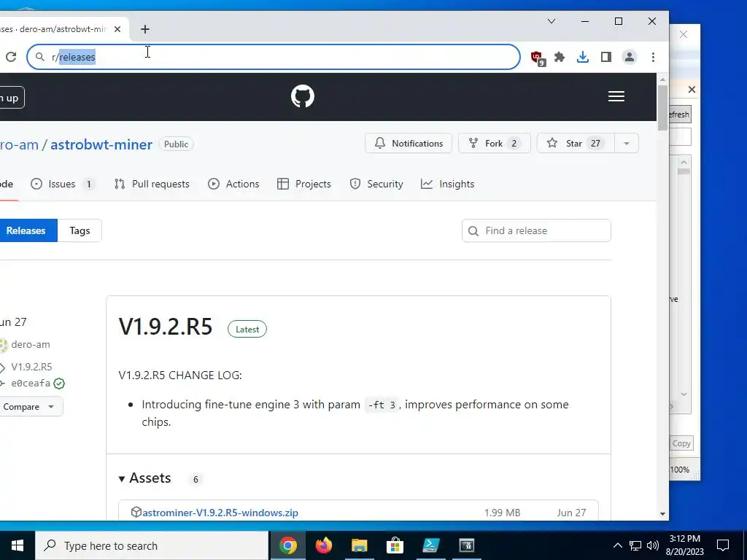Toggle the Chrome side panel icon
This screenshot has width=747, height=560.
[606, 57]
